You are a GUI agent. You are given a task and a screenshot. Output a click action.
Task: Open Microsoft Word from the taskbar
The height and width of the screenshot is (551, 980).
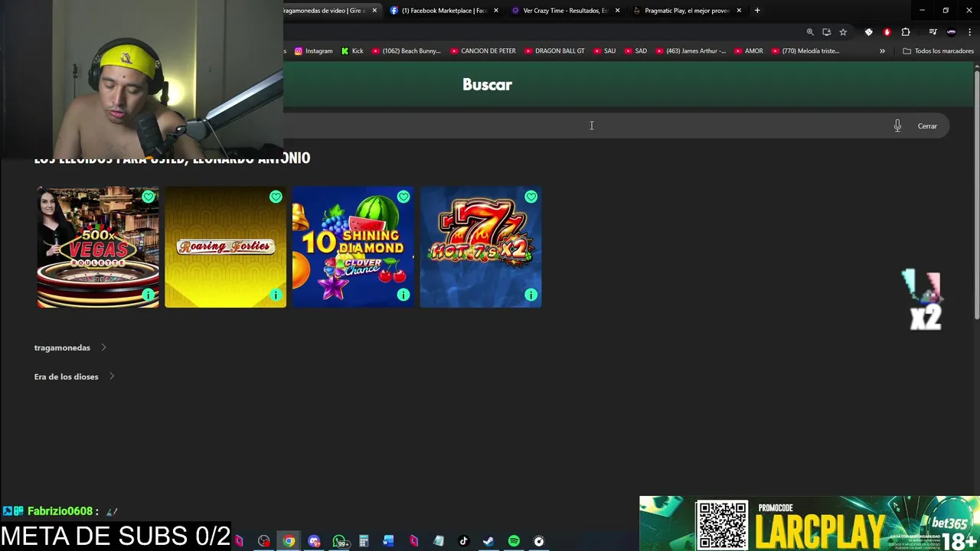[x=388, y=541]
